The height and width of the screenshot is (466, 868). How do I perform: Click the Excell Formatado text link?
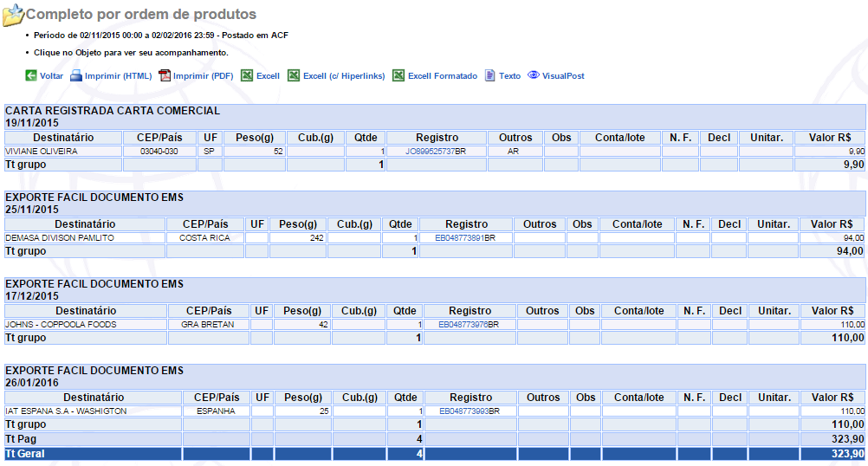tap(442, 76)
